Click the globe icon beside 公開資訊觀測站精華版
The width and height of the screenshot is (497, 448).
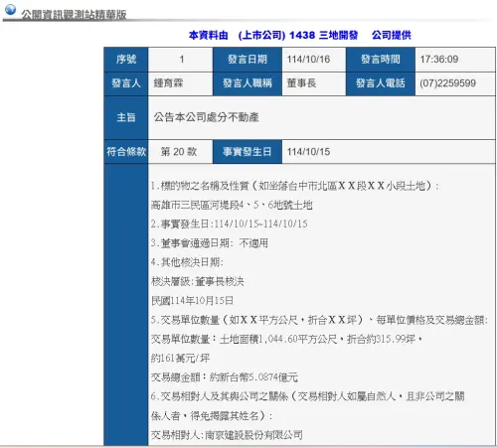tap(10, 10)
